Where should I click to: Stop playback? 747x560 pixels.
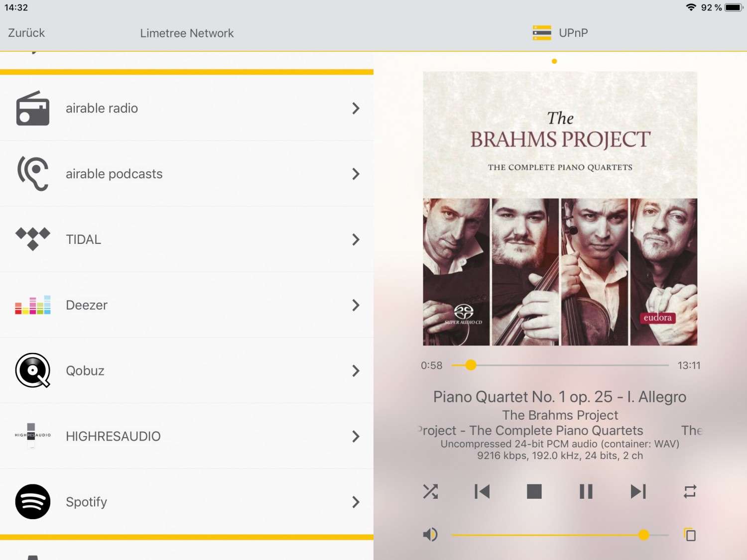[534, 491]
